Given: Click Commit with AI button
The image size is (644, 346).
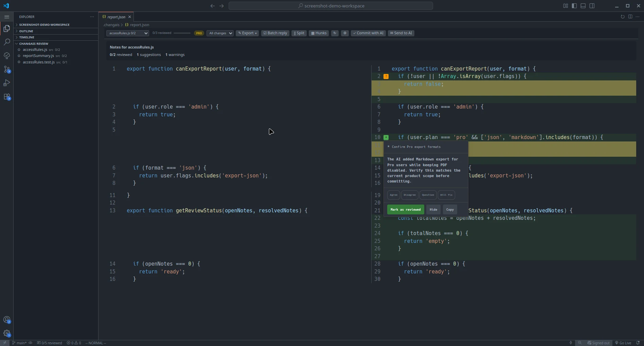Looking at the screenshot, I should [368, 33].
